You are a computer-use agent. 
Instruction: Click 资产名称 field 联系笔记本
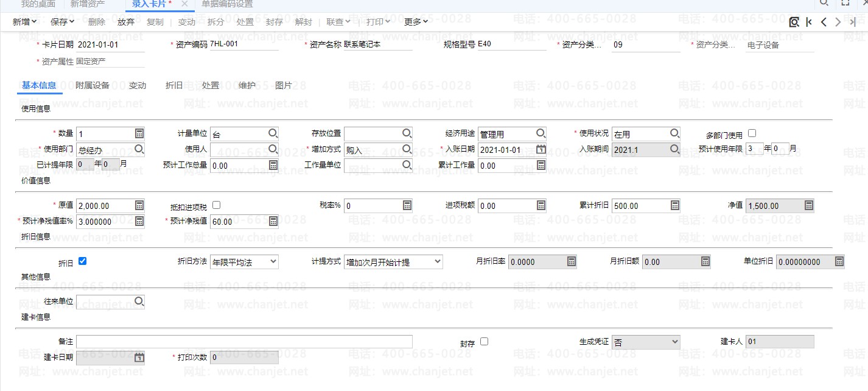point(377,44)
